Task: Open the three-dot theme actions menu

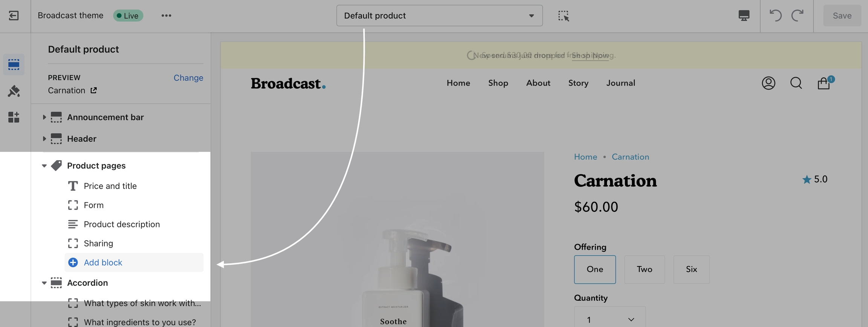Action: pos(166,15)
